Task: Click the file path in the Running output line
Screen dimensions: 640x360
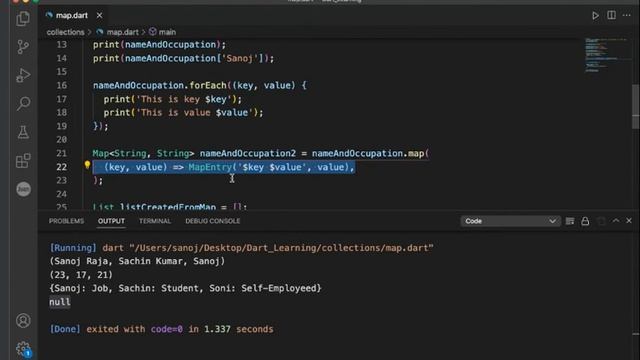Action: (x=281, y=248)
